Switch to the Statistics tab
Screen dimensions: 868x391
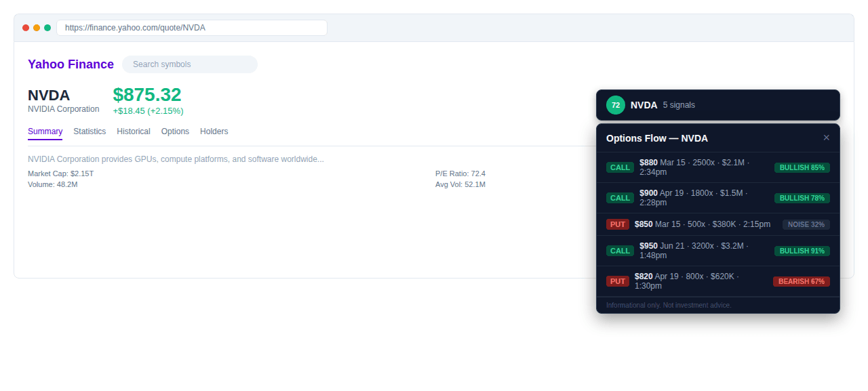(x=90, y=131)
